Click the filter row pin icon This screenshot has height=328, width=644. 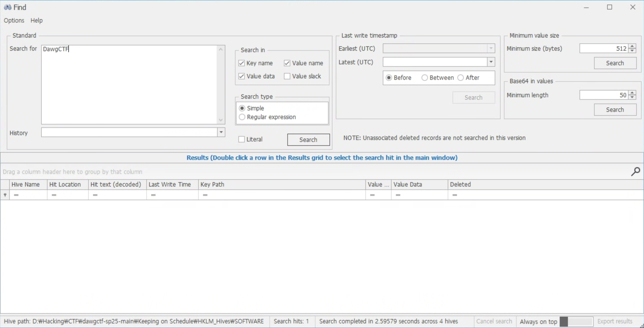pyautogui.click(x=5, y=195)
